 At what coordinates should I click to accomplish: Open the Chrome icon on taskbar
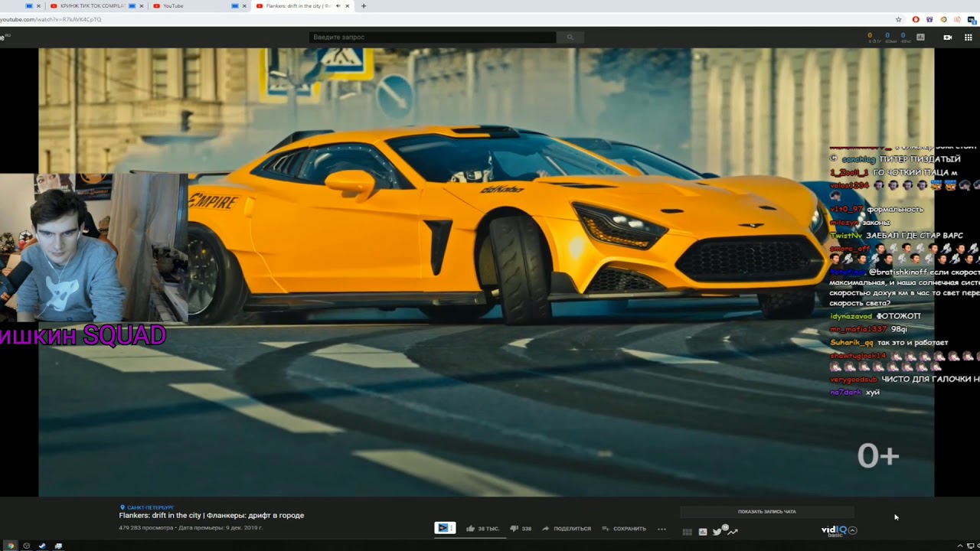pos(10,546)
